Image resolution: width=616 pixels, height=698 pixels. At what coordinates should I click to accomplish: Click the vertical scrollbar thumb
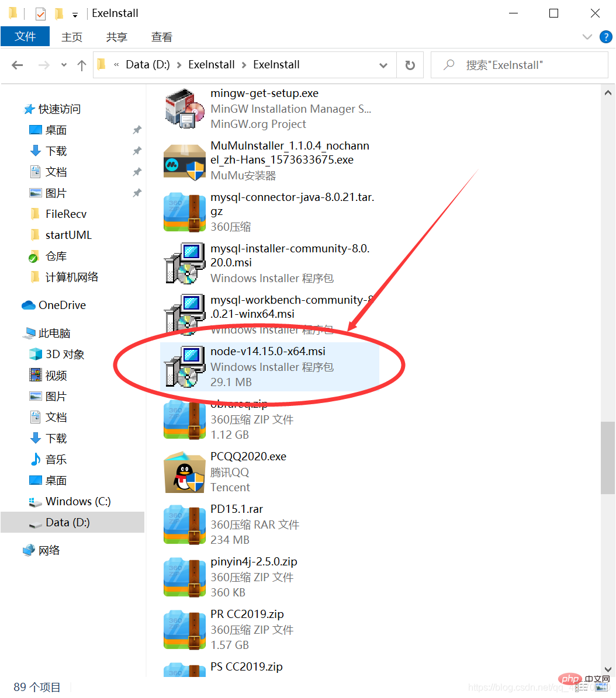coord(608,457)
